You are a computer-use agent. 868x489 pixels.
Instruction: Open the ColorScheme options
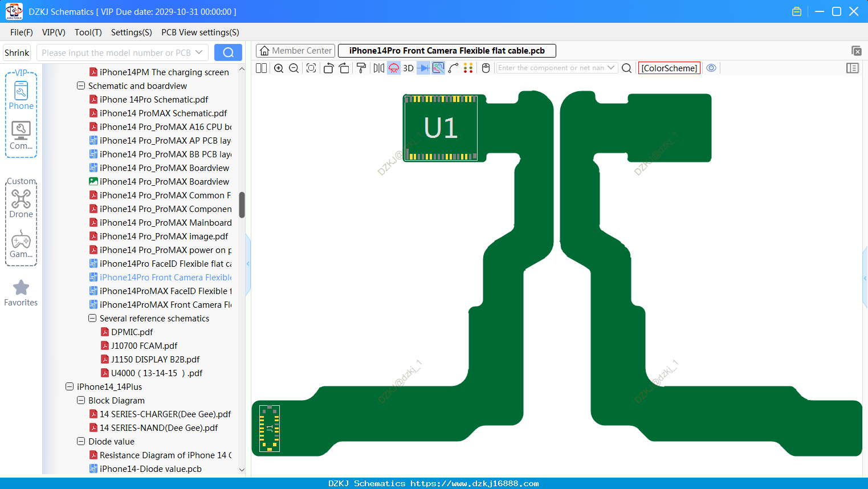click(669, 68)
